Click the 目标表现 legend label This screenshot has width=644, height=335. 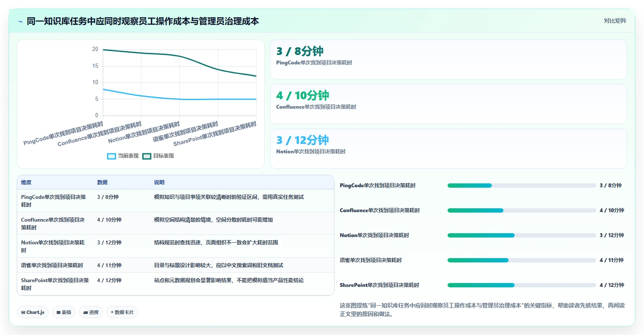(163, 156)
